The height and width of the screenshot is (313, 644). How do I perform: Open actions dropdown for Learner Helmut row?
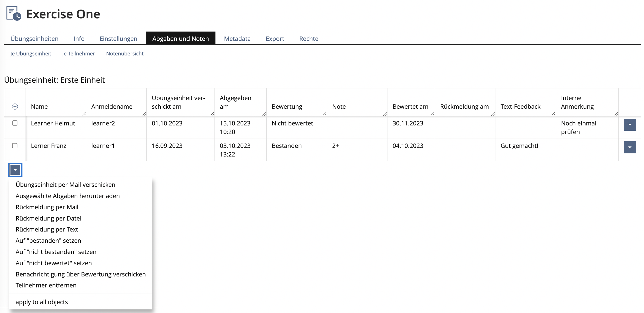tap(629, 125)
